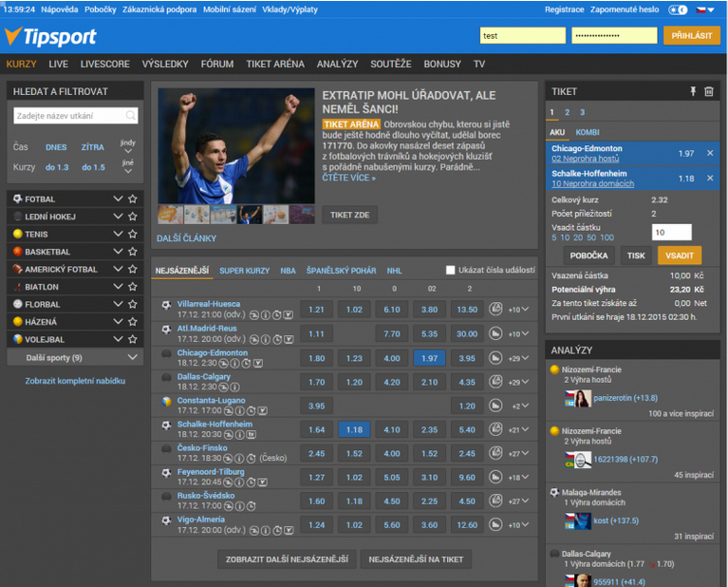Open TIKET ARÉNA menu item
Screen dimensions: 728x587
(x=275, y=65)
